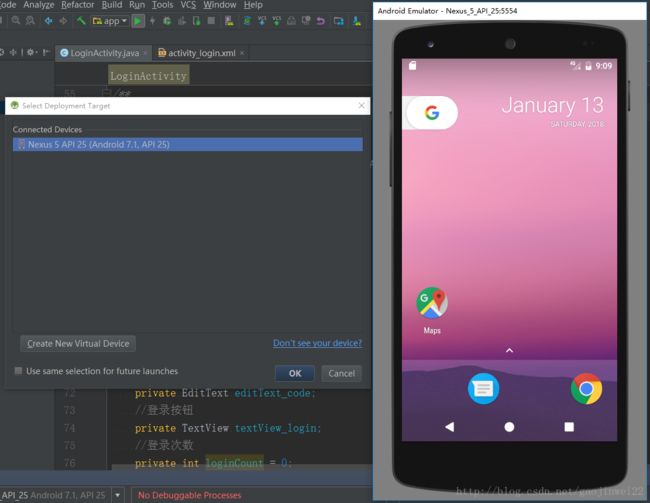Open the Help menu
The image size is (650, 503).
pyautogui.click(x=253, y=5)
